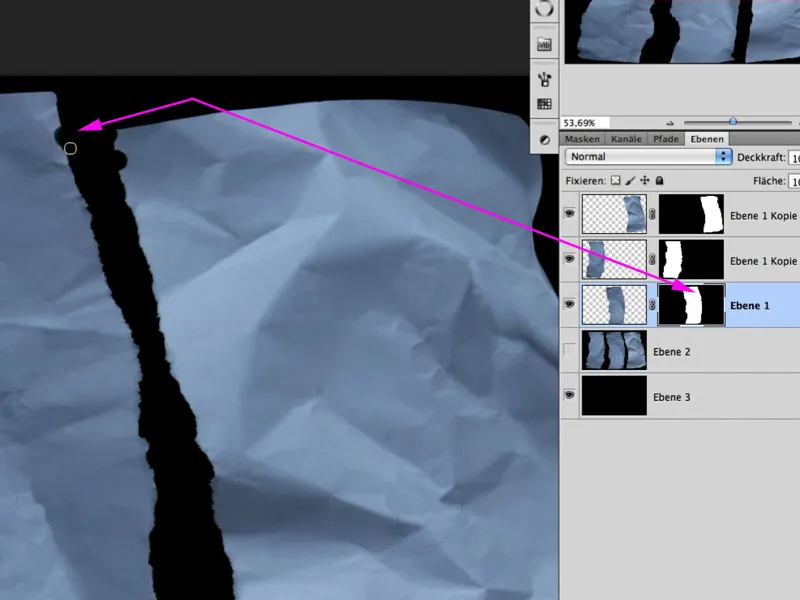This screenshot has height=600, width=800.
Task: Open the Deckkraft opacity dropdown
Action: (795, 156)
